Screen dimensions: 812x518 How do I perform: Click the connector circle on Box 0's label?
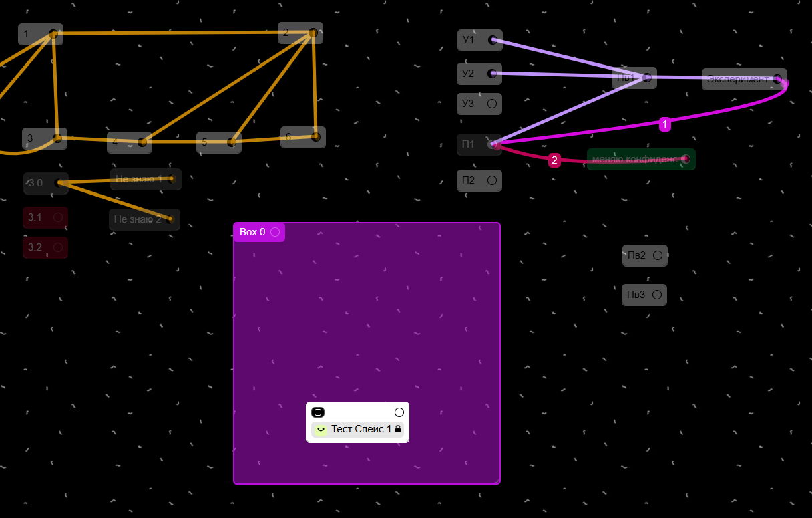tap(275, 232)
